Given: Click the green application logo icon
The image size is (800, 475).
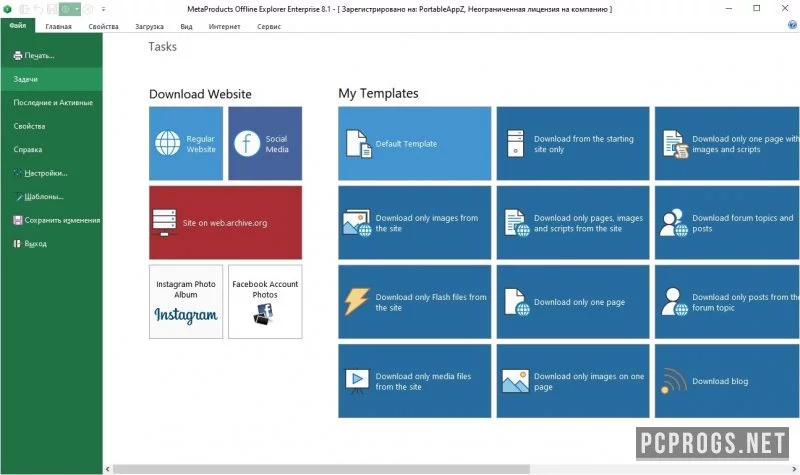Looking at the screenshot, I should (x=7, y=9).
